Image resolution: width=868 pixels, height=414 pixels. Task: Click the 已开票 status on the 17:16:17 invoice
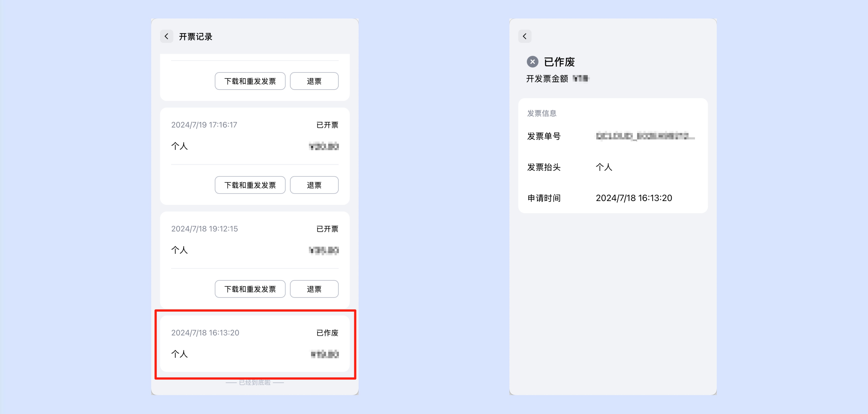coord(327,125)
